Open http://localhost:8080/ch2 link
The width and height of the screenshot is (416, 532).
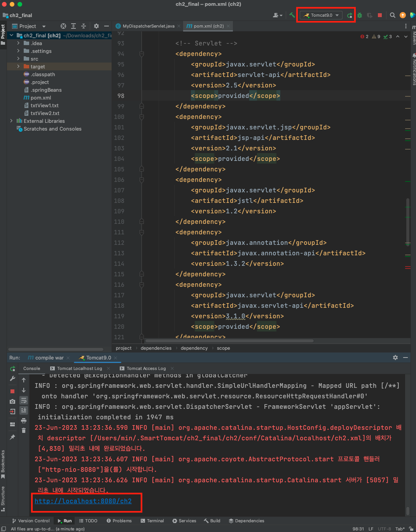pos(83,501)
